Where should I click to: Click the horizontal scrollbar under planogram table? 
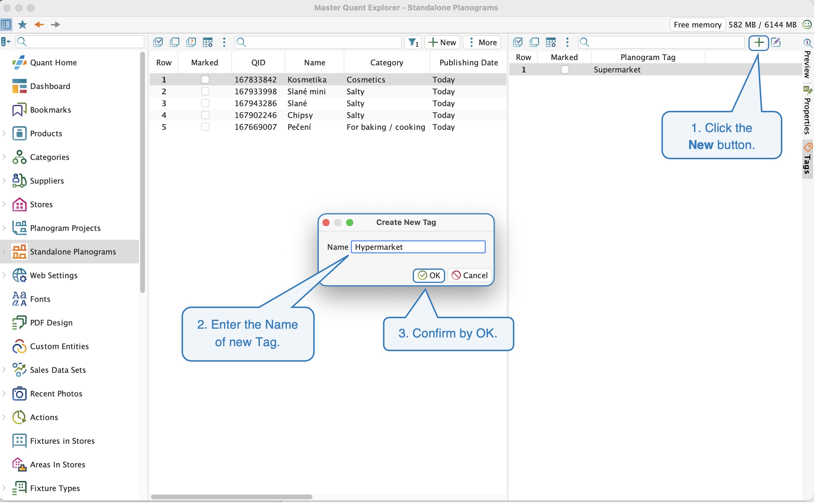pos(232,497)
